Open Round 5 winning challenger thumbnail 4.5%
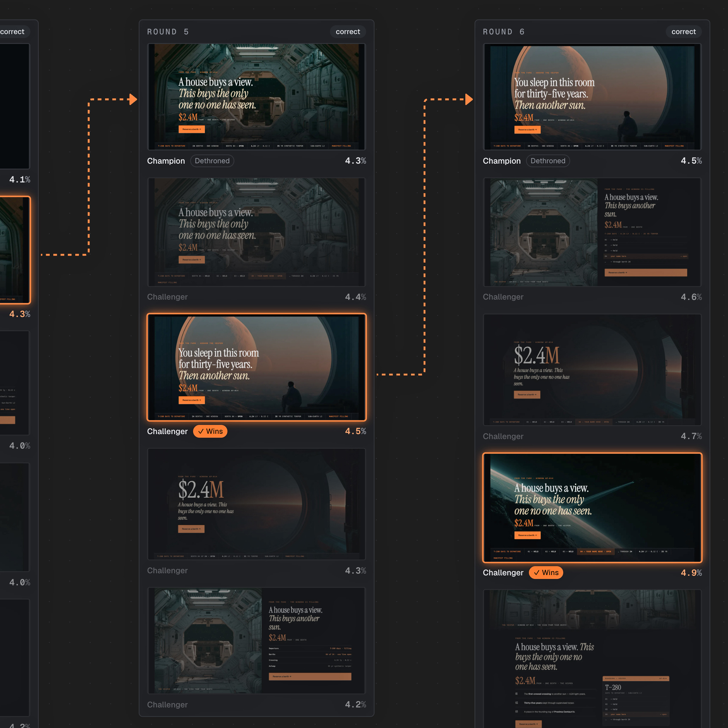This screenshot has width=728, height=728. click(256, 367)
